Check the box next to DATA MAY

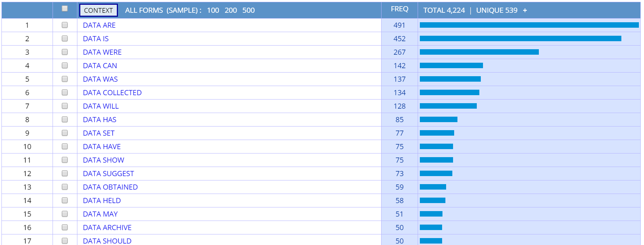[65, 214]
